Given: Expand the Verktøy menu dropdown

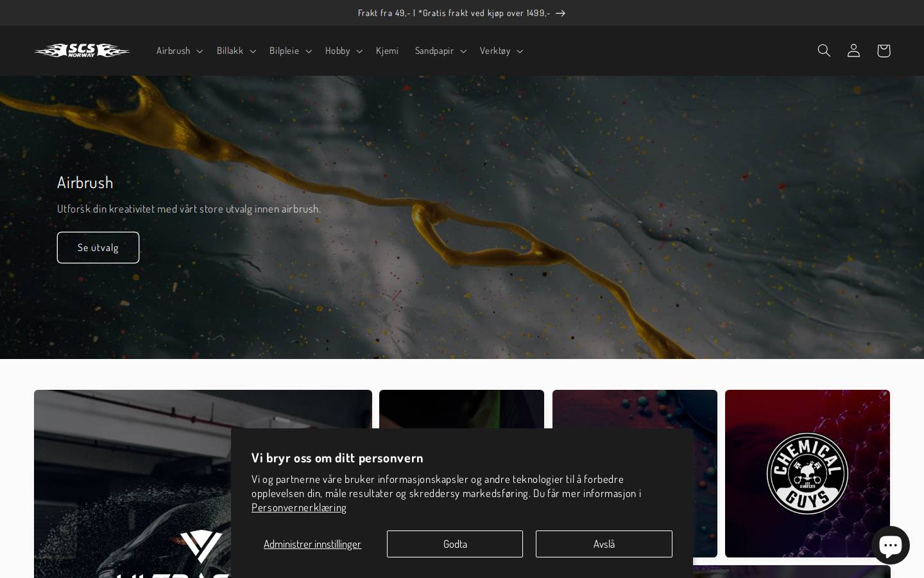Looking at the screenshot, I should (502, 51).
